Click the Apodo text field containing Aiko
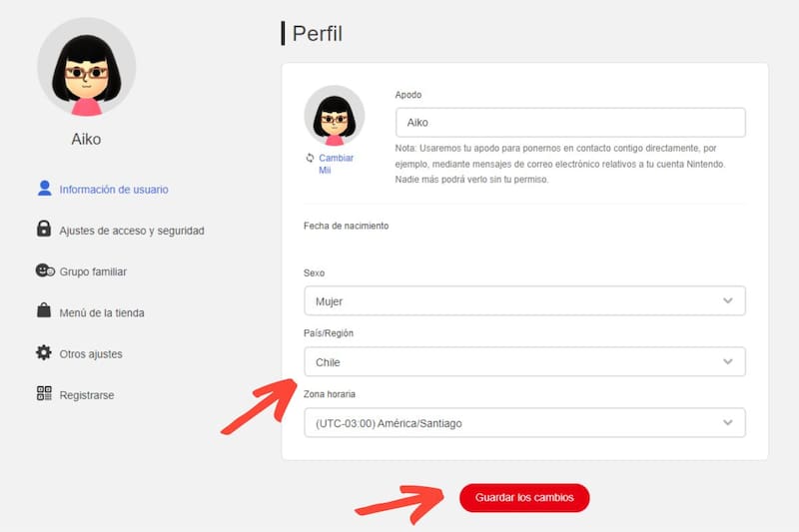The height and width of the screenshot is (532, 799). tap(570, 122)
